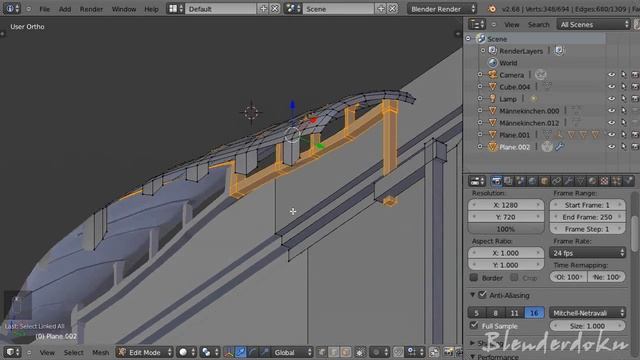Click the resolution percentage 100% slider

click(506, 229)
